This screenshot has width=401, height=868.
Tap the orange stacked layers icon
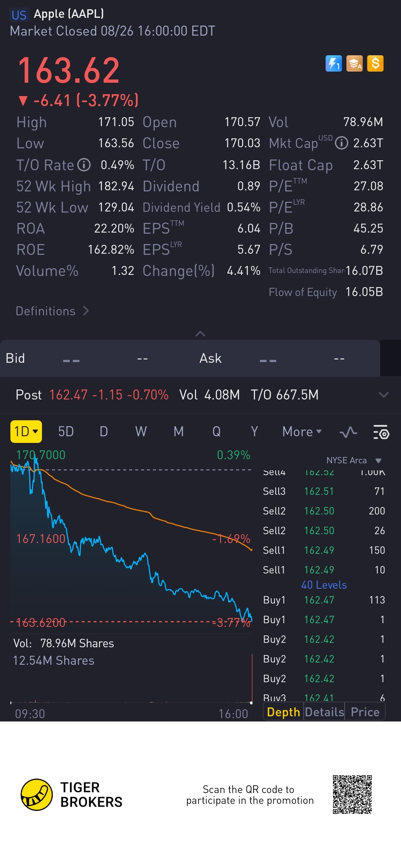tap(355, 63)
